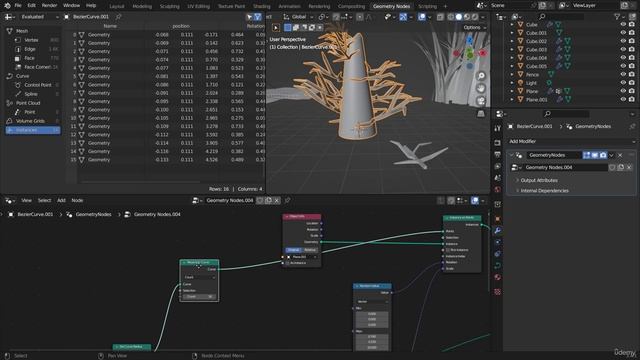640x360 pixels.
Task: Click Original button in Object Info node
Action: click(x=293, y=250)
